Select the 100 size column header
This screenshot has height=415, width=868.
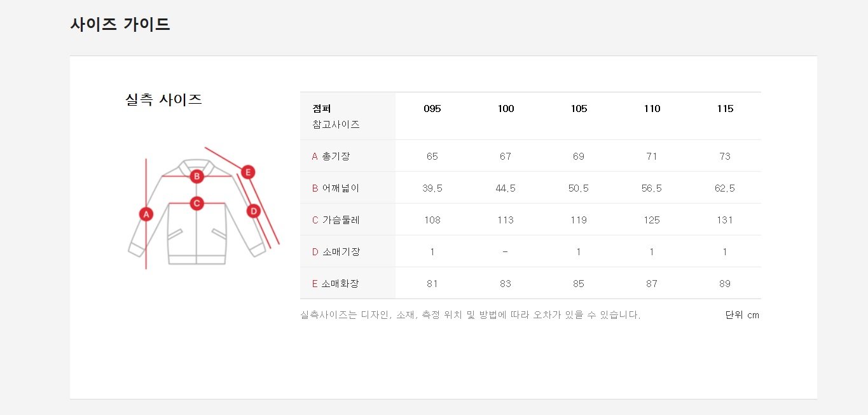click(506, 109)
